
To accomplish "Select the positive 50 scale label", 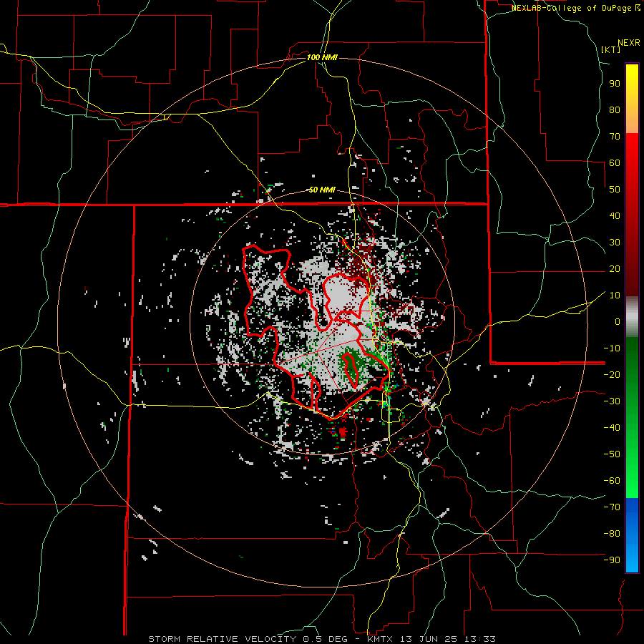I will 615,190.
